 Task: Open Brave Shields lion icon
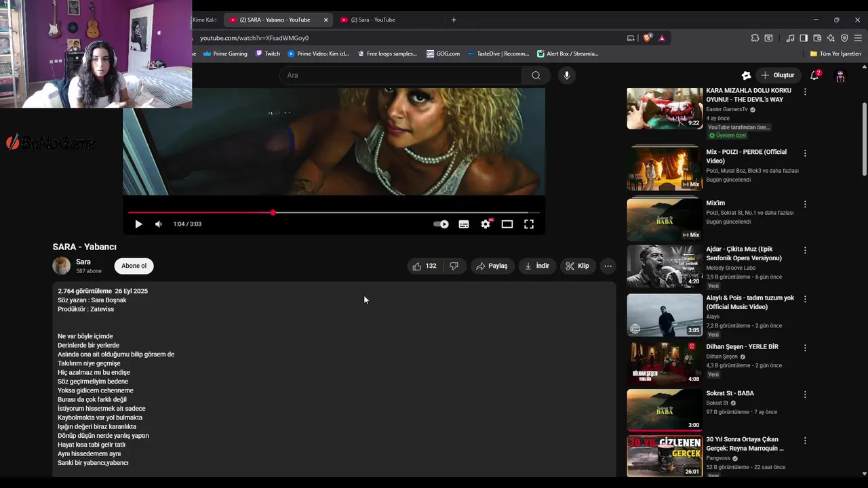647,38
